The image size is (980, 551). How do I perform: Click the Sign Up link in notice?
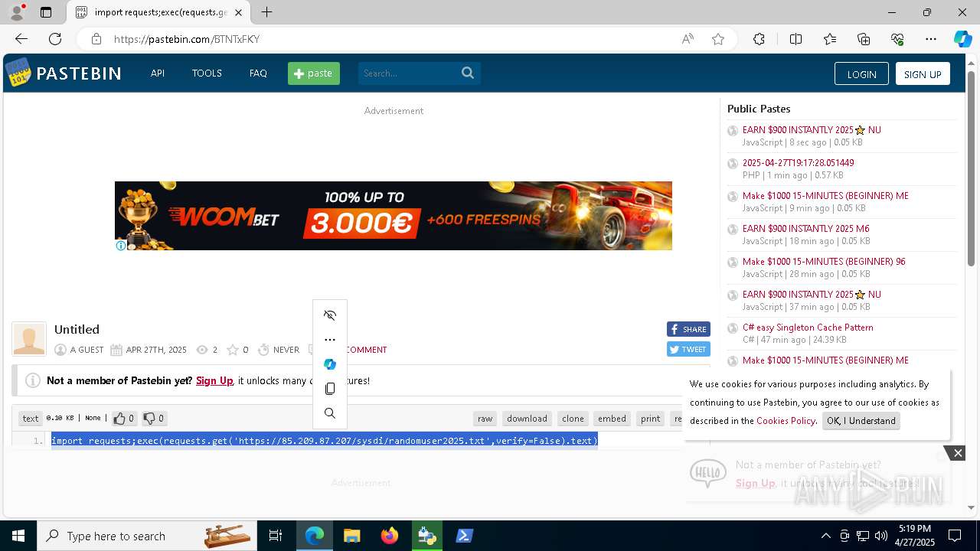pyautogui.click(x=214, y=380)
